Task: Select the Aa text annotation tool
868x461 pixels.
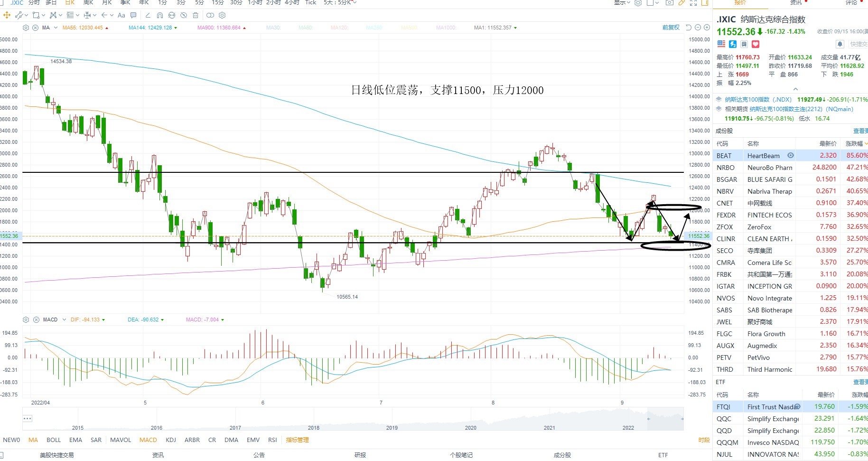Action: 121,15
